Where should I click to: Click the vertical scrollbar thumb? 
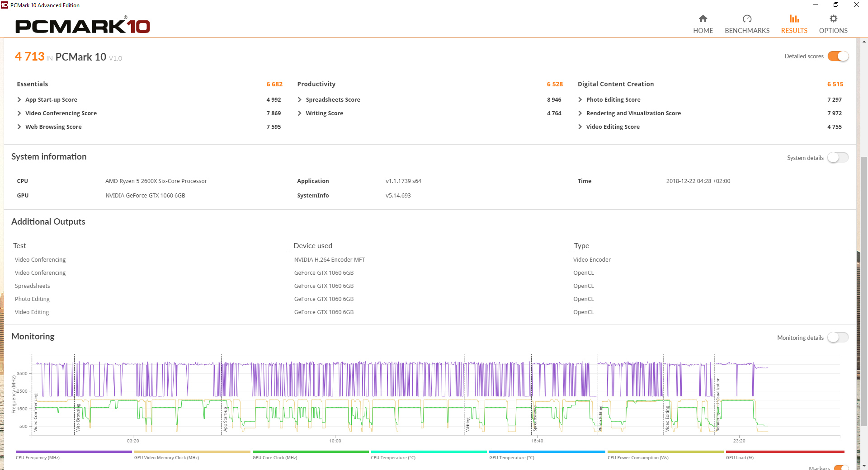(x=864, y=291)
